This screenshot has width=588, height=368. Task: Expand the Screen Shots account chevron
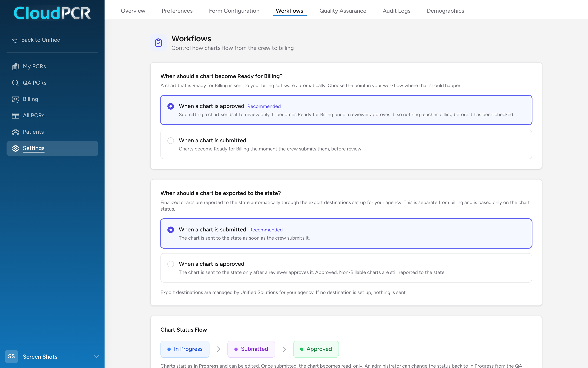click(x=96, y=357)
